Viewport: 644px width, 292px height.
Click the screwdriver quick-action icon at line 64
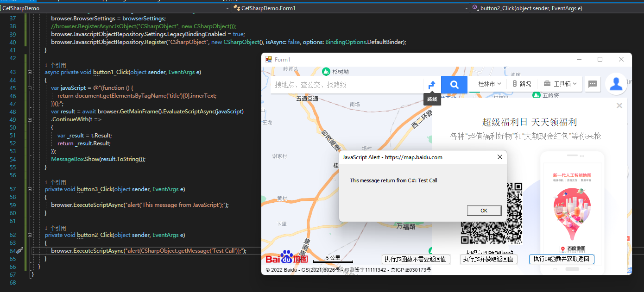click(x=20, y=250)
